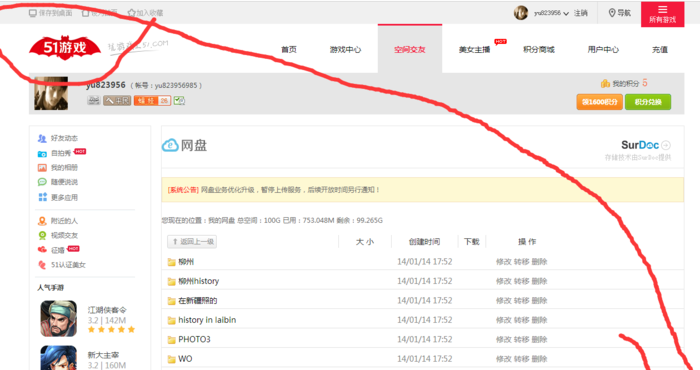
Task: Open the 新大主宰 game thumbnail
Action: 58,358
